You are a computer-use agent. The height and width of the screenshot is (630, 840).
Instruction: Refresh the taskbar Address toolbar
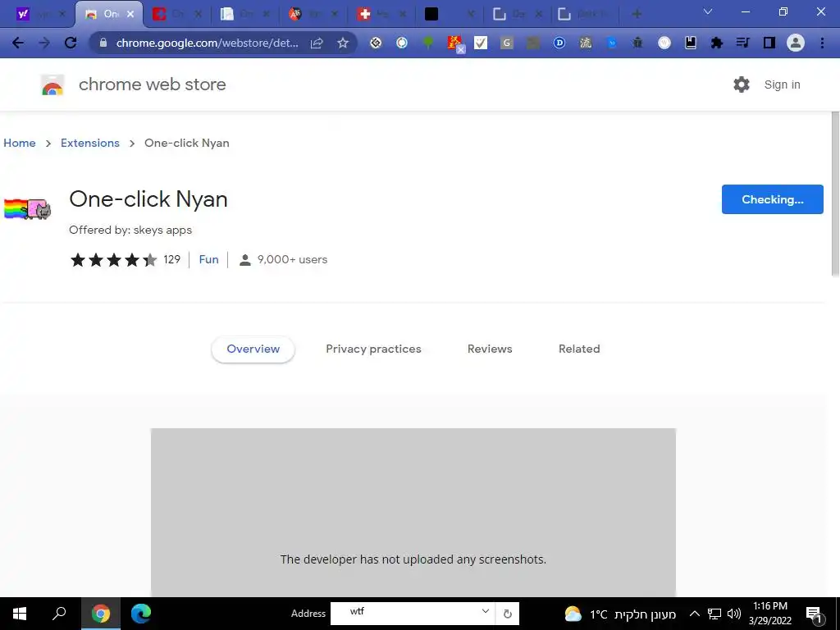[x=507, y=614]
